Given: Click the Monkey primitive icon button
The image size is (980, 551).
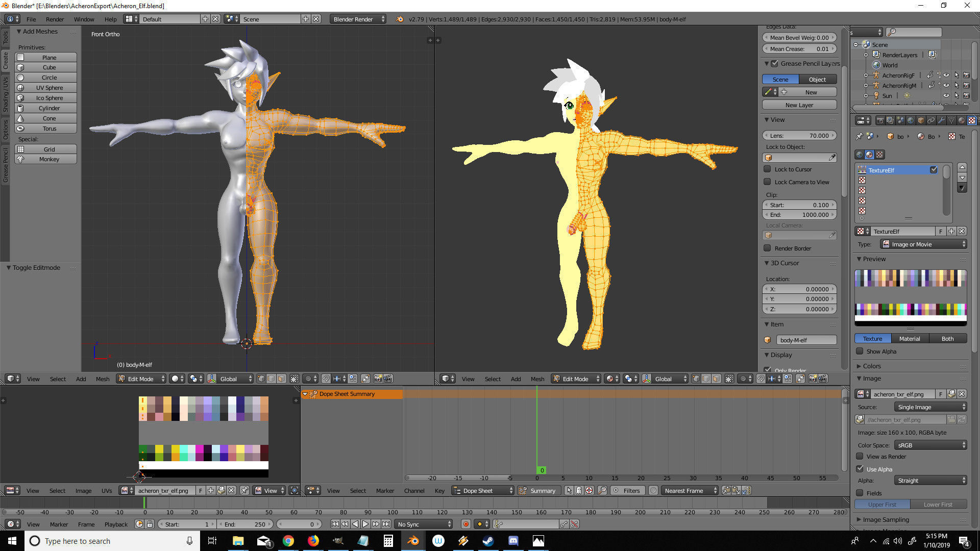Looking at the screenshot, I should point(21,159).
